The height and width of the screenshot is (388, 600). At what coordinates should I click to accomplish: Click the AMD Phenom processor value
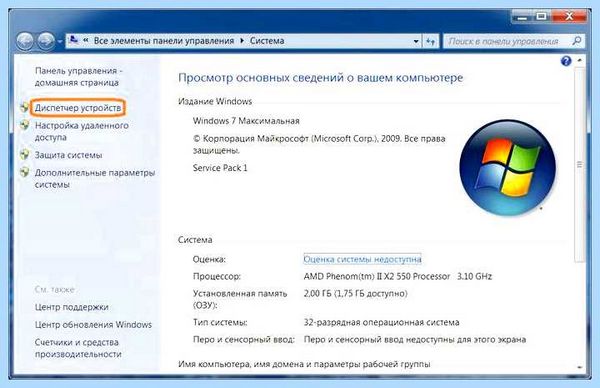(x=398, y=276)
